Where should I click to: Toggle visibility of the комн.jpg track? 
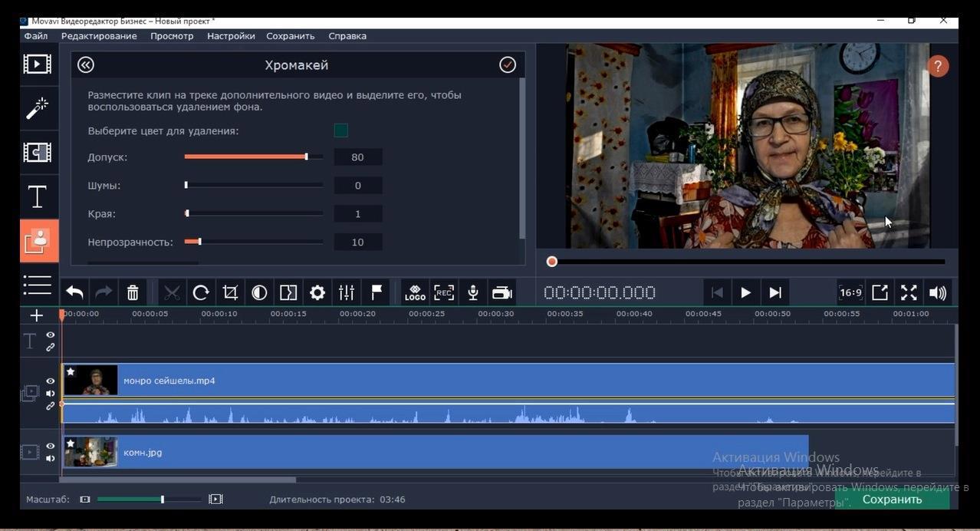[51, 446]
